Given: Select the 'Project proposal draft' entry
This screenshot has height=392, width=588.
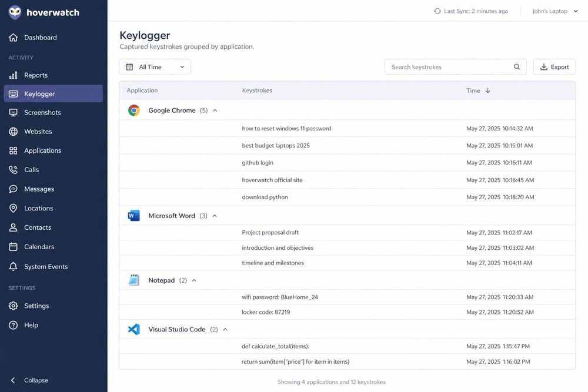Looking at the screenshot, I should (348, 232).
